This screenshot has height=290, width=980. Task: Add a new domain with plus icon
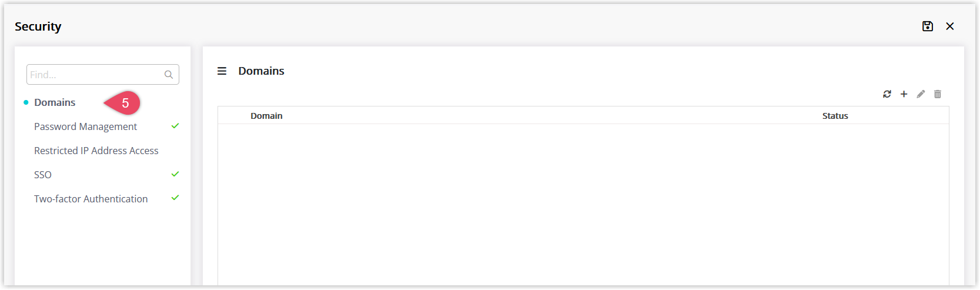pos(904,94)
